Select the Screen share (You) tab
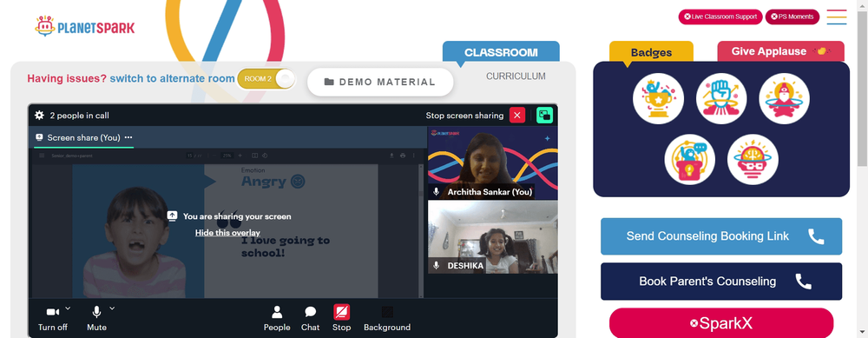Viewport: 868px width, 338px height. pos(83,137)
